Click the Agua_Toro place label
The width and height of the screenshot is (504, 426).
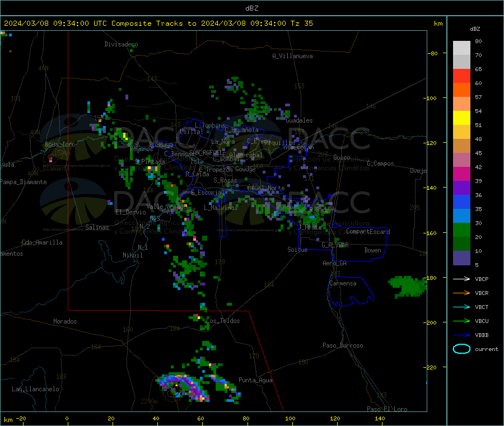click(60, 144)
